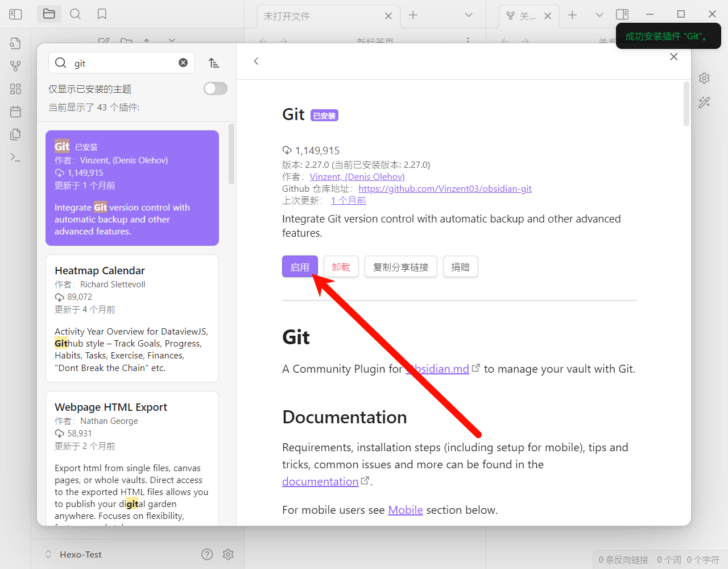This screenshot has width=728, height=569.
Task: Open graph view from left ribbon
Action: point(15,66)
